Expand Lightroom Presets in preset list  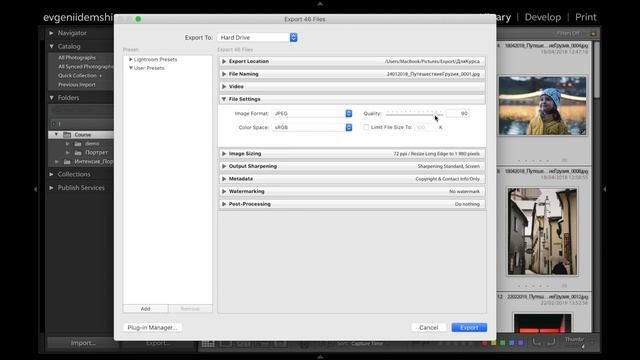(131, 59)
